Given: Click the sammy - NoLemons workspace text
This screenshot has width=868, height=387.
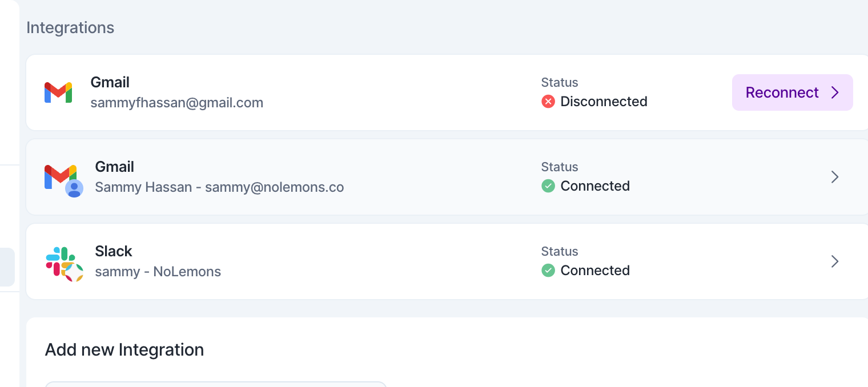Looking at the screenshot, I should [158, 272].
